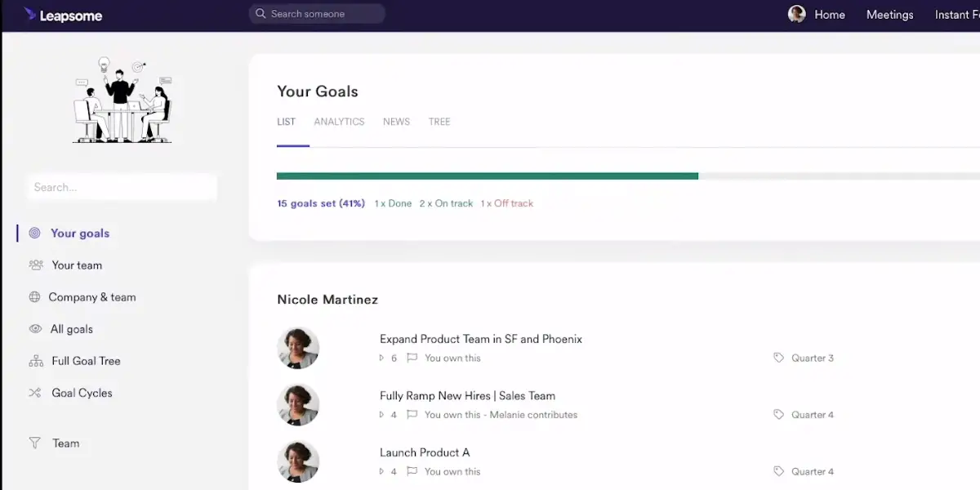Expand key results under Launch Product A

[x=381, y=471]
